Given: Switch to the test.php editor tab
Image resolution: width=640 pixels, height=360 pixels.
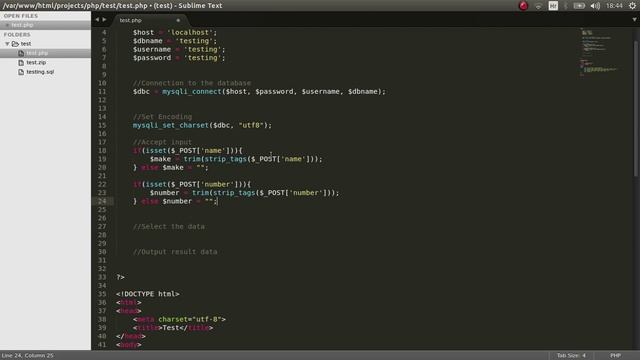Looking at the screenshot, I should tap(149, 20).
